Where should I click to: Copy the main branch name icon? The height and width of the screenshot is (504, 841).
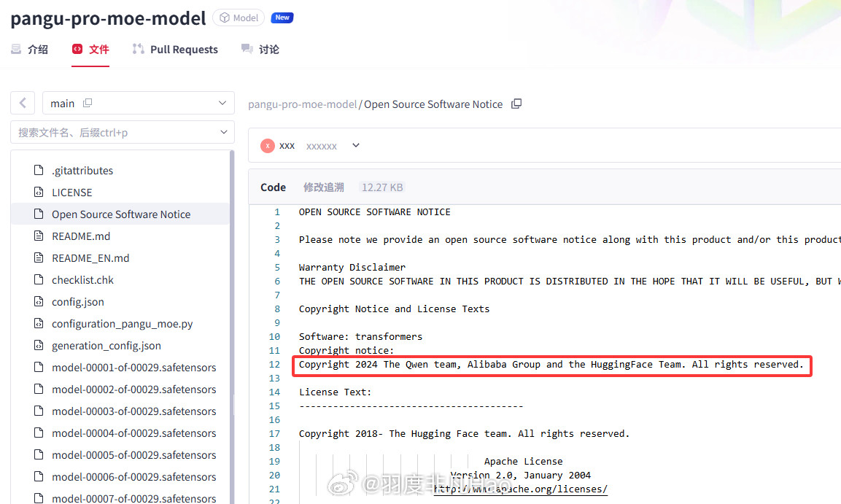pos(88,103)
